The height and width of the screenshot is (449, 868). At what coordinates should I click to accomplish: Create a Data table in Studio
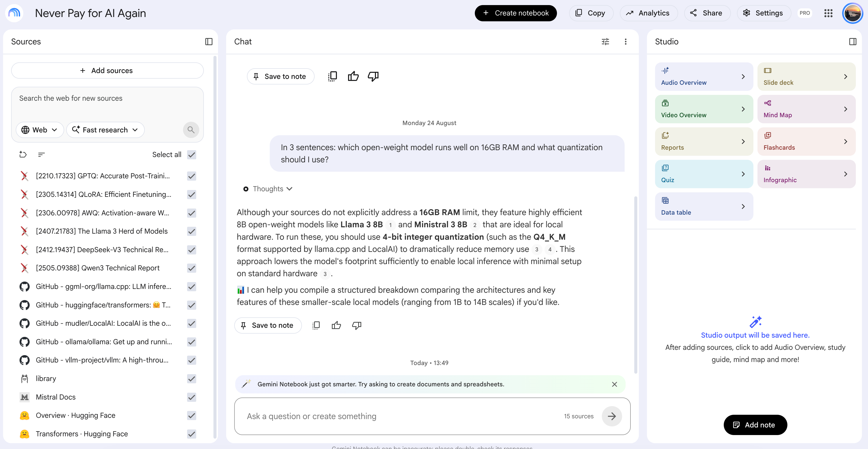(x=704, y=206)
